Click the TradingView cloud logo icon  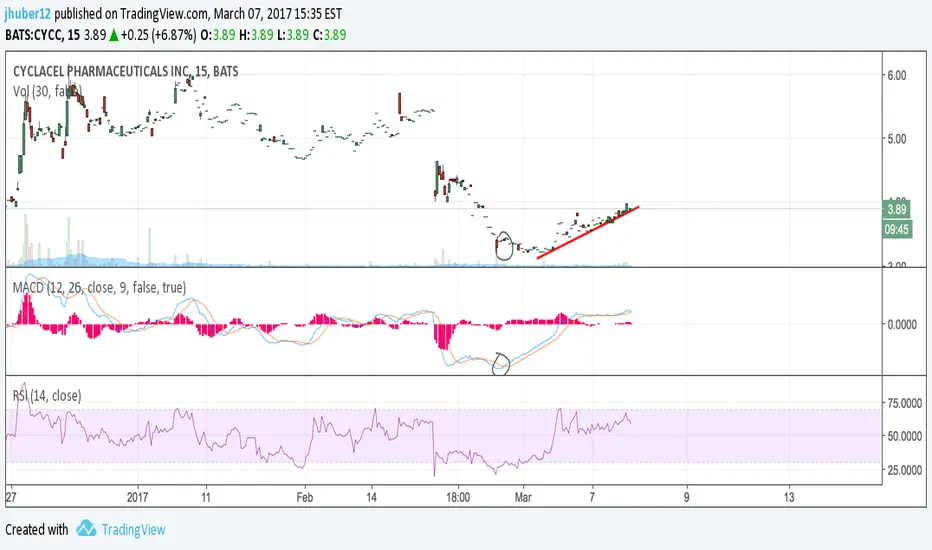pyautogui.click(x=86, y=528)
